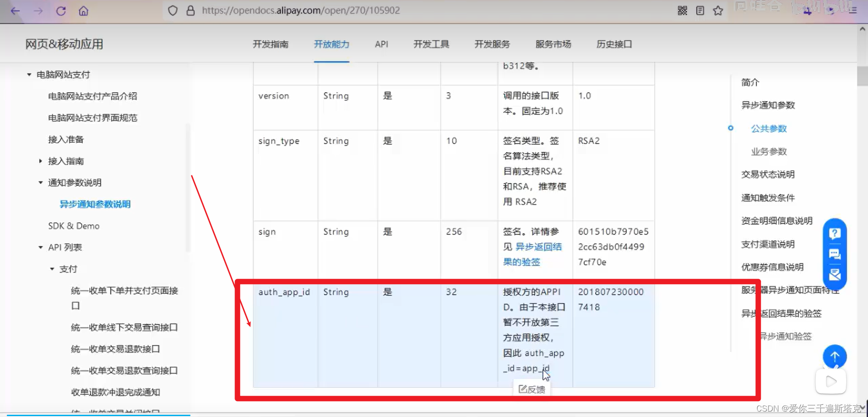Jump to 业务参数 in page outline
Screen dimensions: 868x417
(x=769, y=152)
